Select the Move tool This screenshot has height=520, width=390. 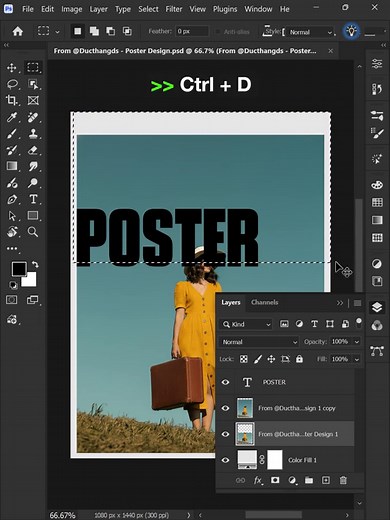coord(12,68)
